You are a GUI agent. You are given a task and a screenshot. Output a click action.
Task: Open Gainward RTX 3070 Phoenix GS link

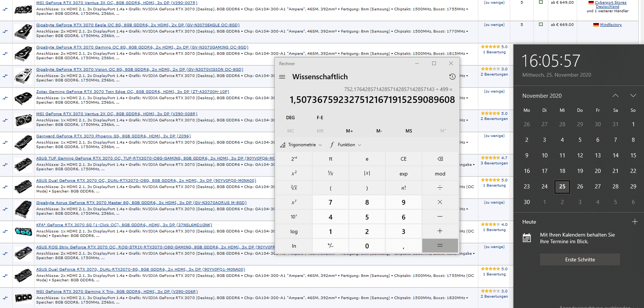pos(113,136)
